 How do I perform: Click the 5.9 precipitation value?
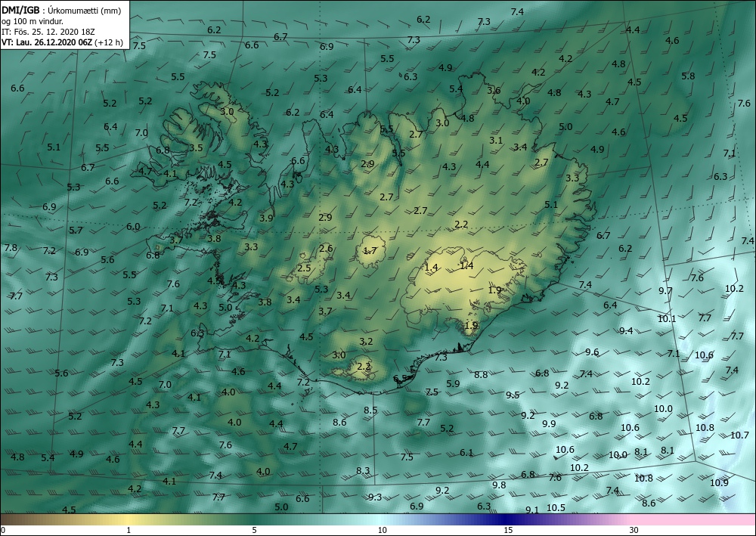pyautogui.click(x=453, y=384)
